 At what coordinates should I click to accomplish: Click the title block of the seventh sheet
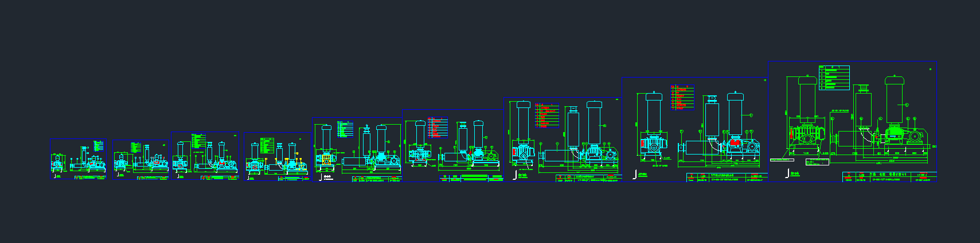click(x=589, y=178)
